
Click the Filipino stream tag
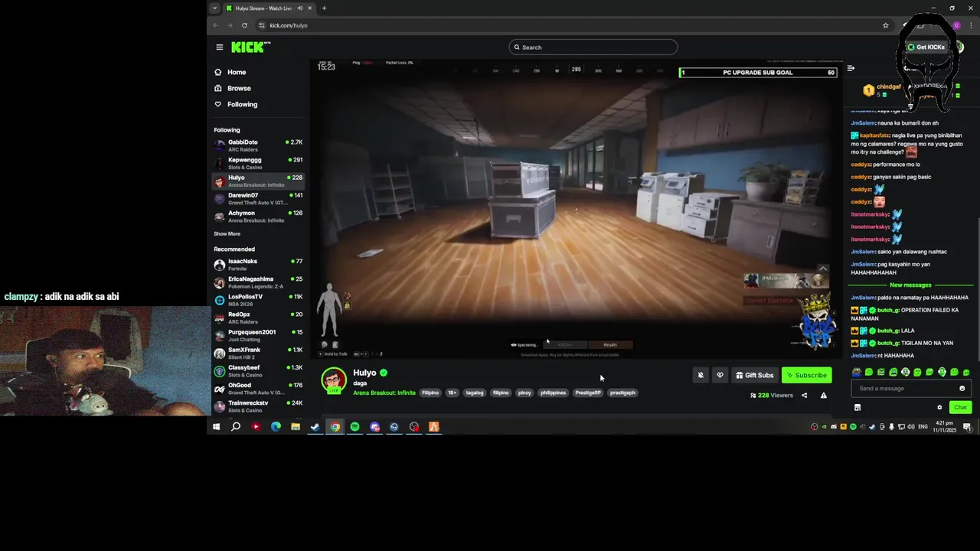pyautogui.click(x=430, y=393)
